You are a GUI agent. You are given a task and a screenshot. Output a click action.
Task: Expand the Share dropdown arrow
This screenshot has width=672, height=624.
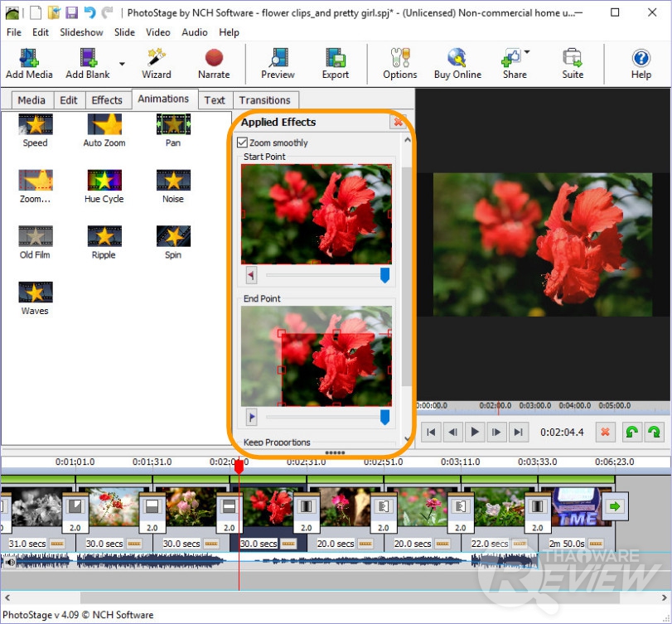click(x=527, y=53)
